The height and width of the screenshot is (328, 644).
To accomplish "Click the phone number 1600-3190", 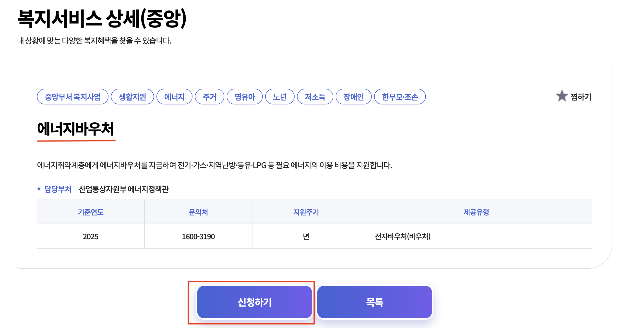I will 198,236.
